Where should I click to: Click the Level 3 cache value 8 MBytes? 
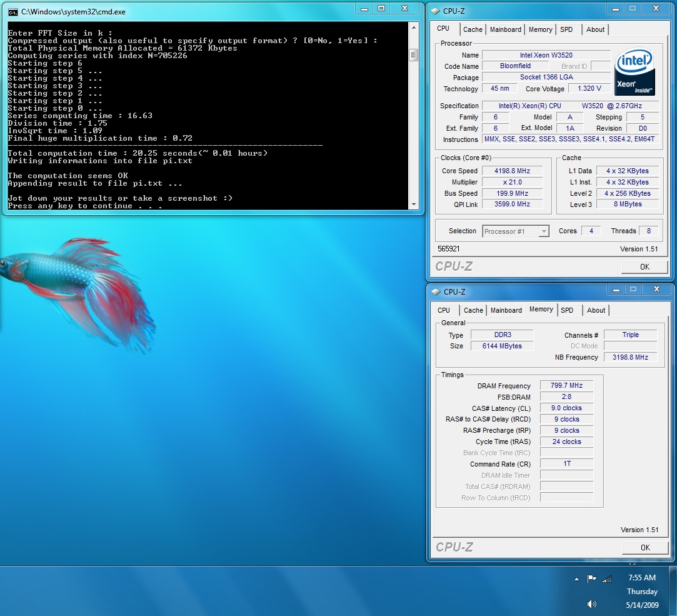pos(628,204)
